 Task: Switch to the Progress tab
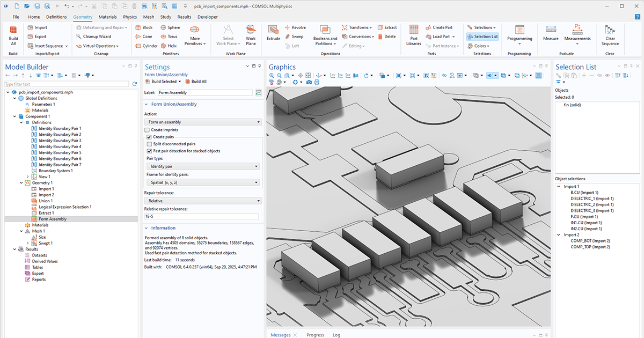click(315, 335)
